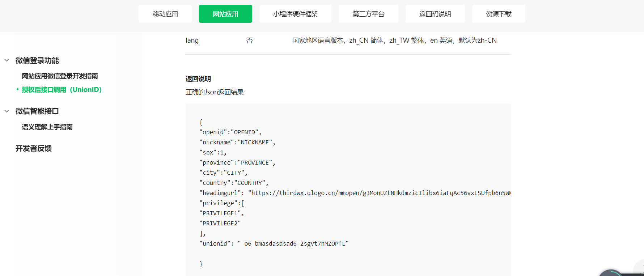The width and height of the screenshot is (644, 276).
Task: Click the "province":"PROVINCE" code line
Action: click(x=237, y=163)
